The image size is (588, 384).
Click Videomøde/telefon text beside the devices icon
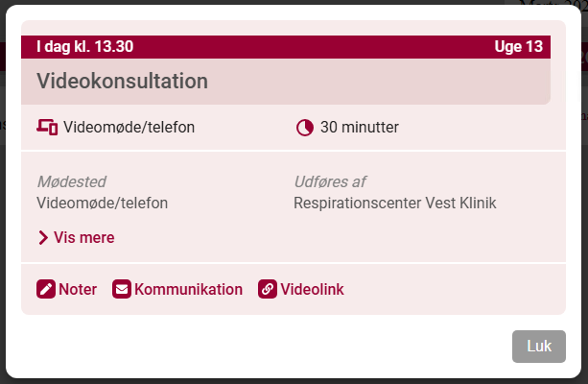[129, 127]
